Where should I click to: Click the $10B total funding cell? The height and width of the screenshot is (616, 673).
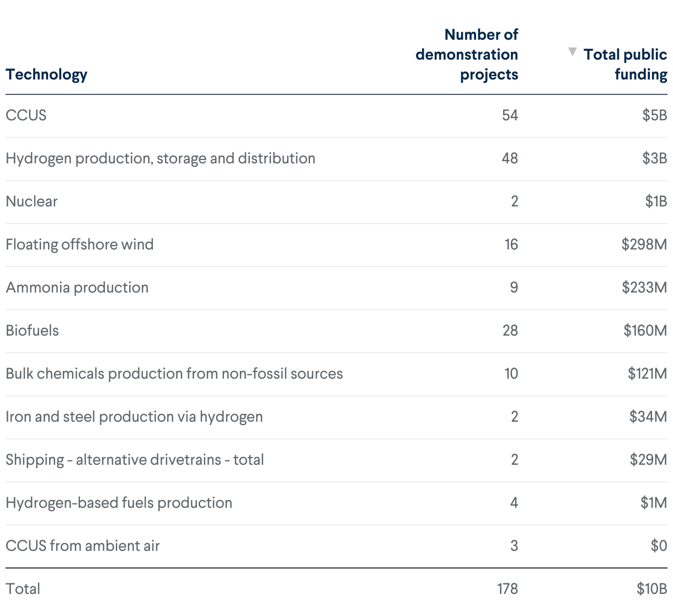click(x=651, y=589)
